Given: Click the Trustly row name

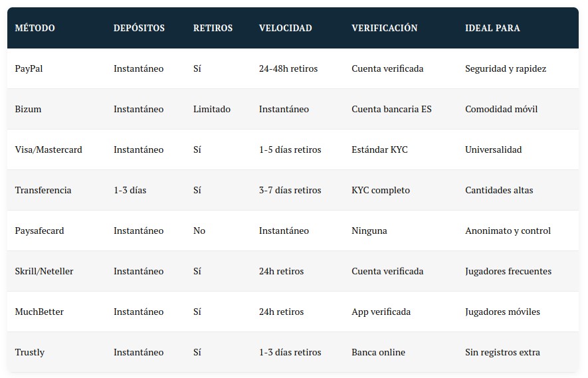Looking at the screenshot, I should 30,352.
